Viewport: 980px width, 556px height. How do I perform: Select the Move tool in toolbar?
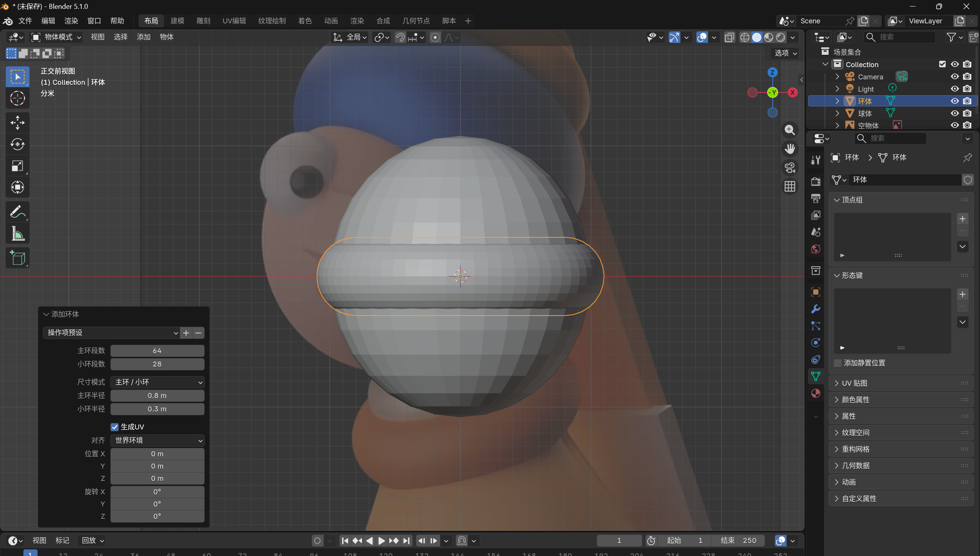[x=17, y=123]
